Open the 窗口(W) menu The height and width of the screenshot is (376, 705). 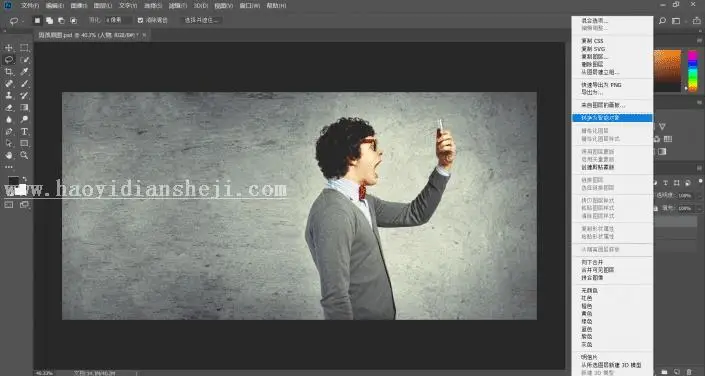[250, 6]
